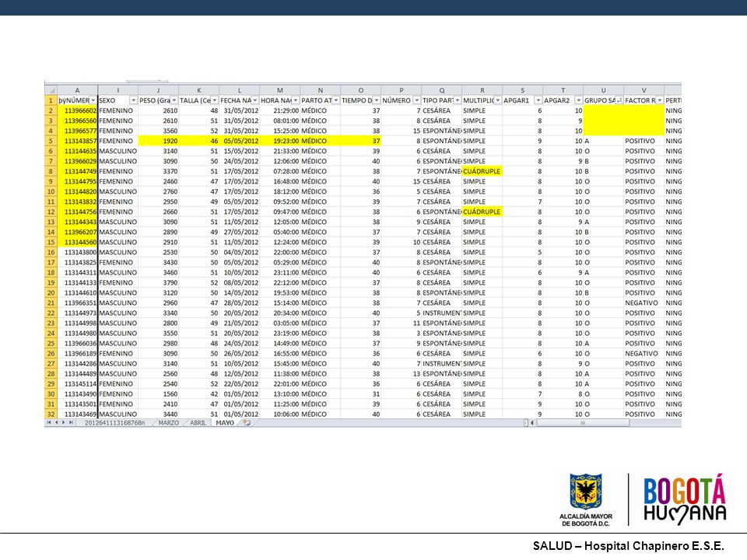Select column V header

644,90
